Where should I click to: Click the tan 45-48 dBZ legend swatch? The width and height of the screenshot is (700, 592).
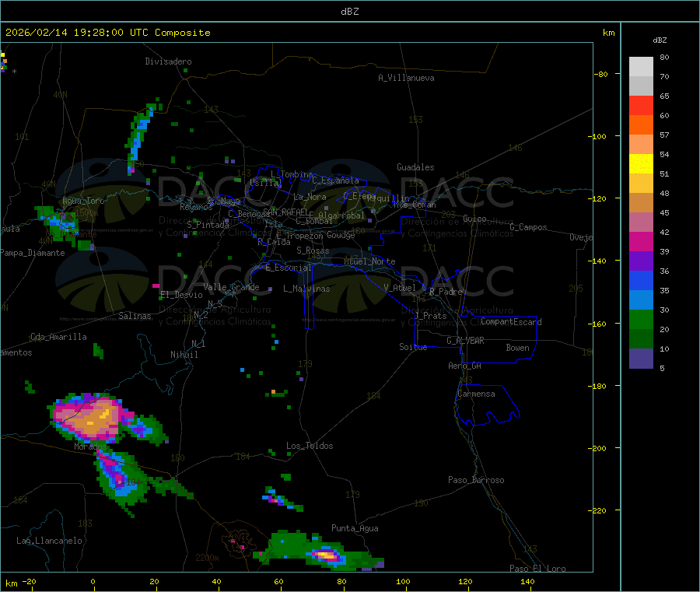pyautogui.click(x=641, y=203)
